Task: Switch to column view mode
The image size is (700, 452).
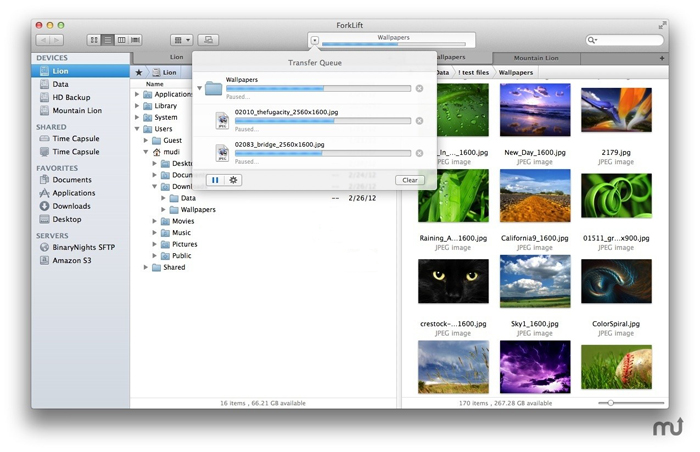Action: click(121, 40)
